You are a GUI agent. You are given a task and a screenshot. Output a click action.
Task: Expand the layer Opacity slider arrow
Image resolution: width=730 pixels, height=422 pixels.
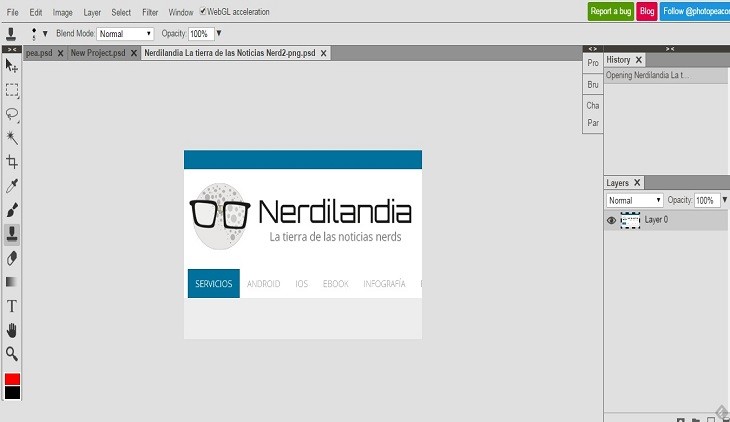[725, 200]
